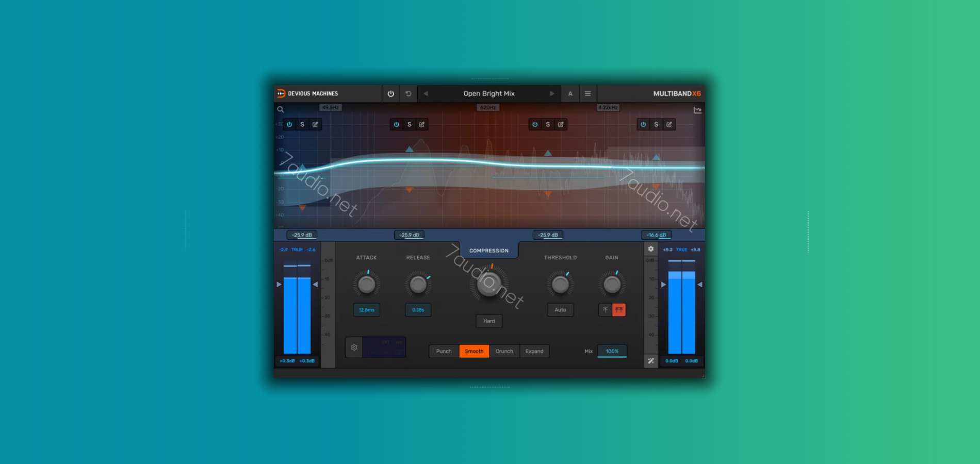Viewport: 980px width, 464px height.
Task: Edit the 12.8ms attack value
Action: coord(367,310)
